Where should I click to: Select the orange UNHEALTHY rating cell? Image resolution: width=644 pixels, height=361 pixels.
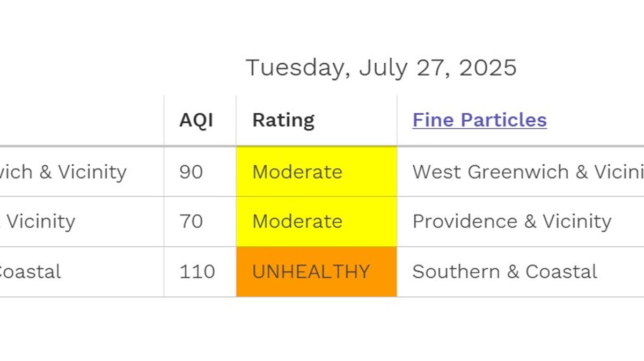[317, 271]
